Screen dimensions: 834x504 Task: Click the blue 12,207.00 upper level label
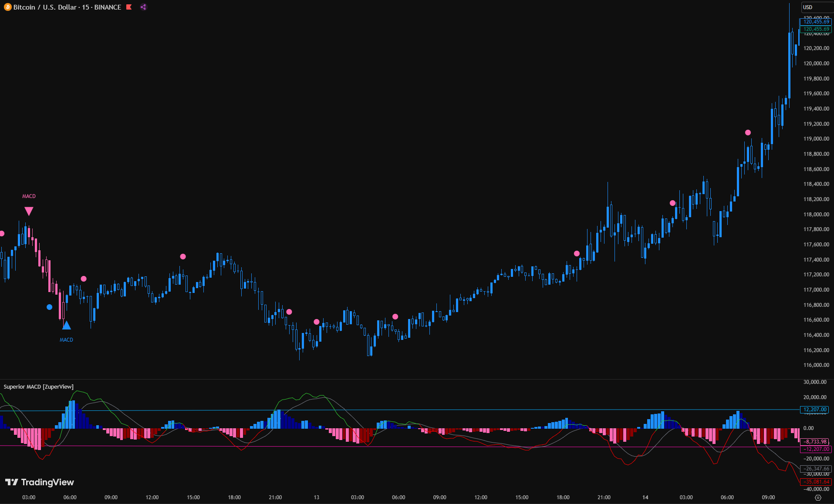pos(815,410)
